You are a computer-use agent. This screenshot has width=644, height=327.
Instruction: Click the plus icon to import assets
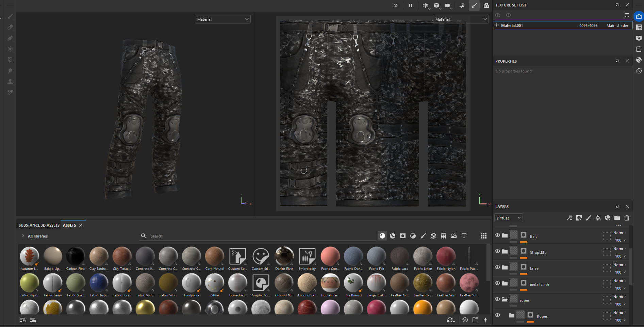tap(485, 320)
